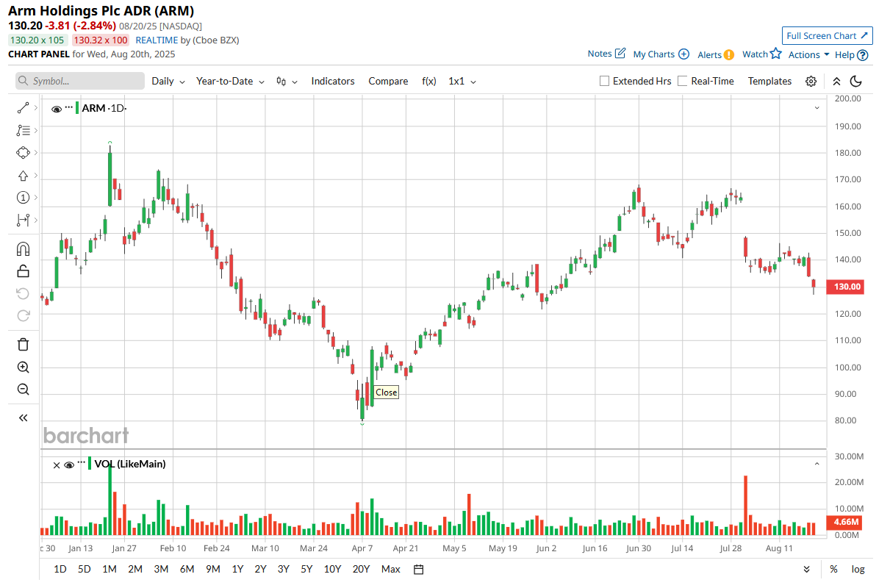Select the numbered marker tool
The height and width of the screenshot is (588, 890).
(x=23, y=198)
